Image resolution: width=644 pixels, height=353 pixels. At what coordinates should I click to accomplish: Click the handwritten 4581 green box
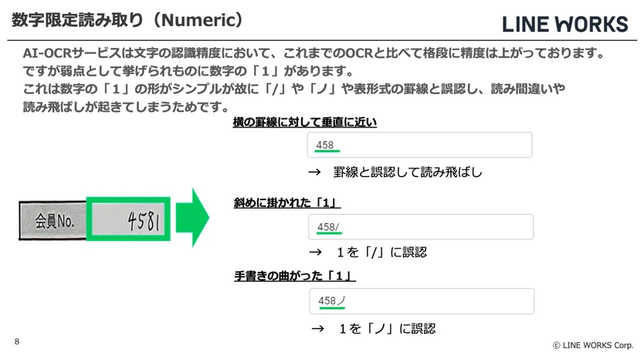coord(128,222)
